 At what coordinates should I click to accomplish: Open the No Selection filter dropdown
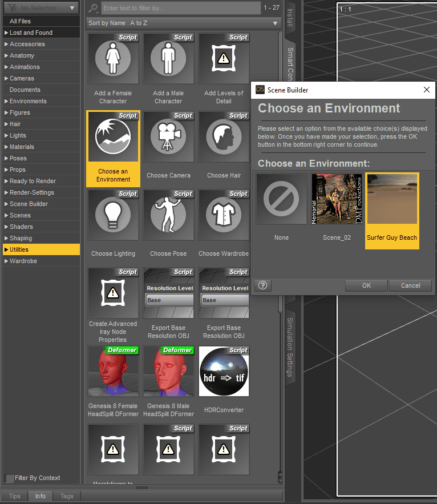tap(41, 8)
